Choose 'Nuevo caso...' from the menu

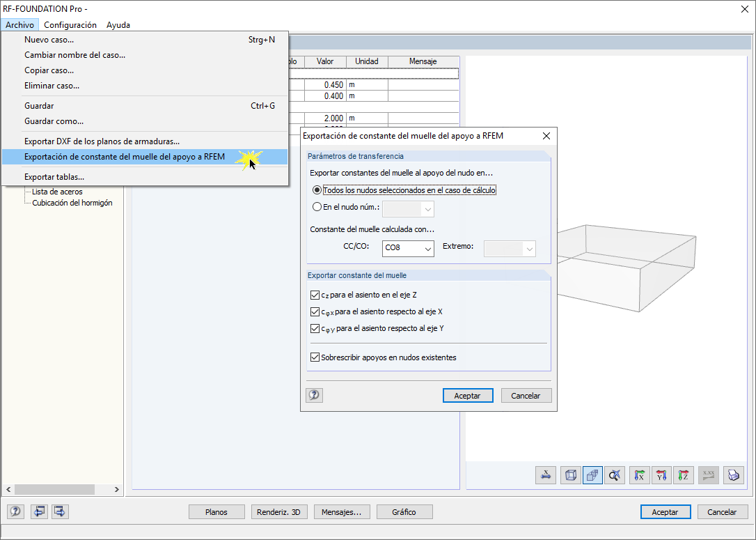tap(145, 40)
